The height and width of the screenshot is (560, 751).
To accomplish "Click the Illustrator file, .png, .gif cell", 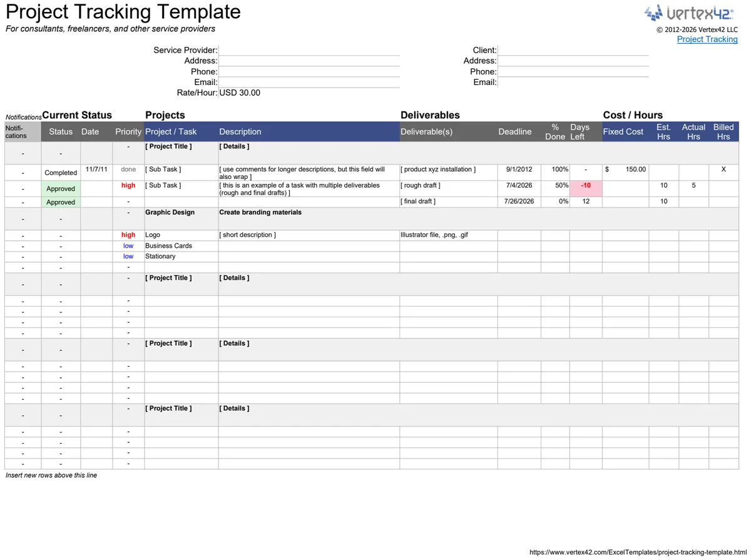I will pos(449,235).
